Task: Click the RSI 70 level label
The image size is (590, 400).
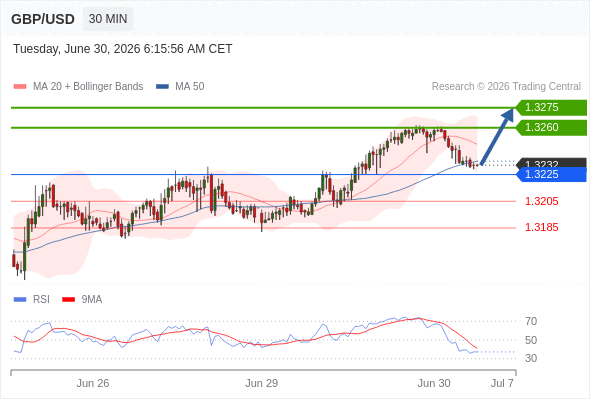Action: tap(531, 321)
